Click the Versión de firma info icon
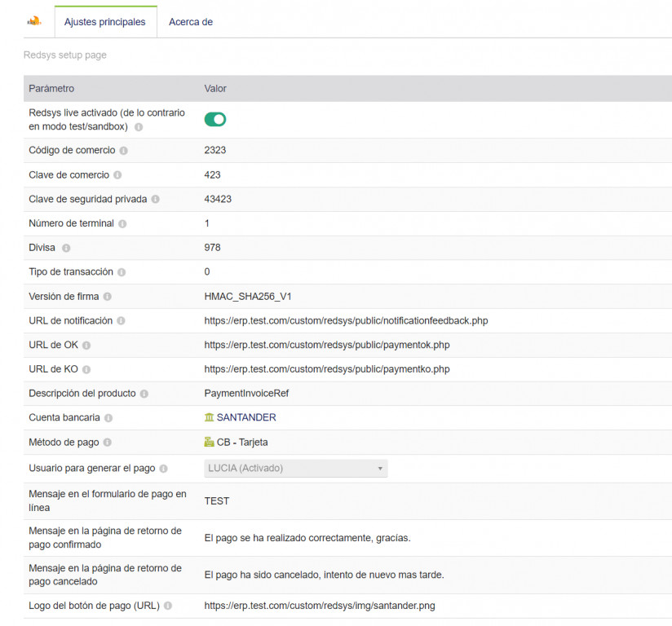The image size is (672, 626). [108, 297]
